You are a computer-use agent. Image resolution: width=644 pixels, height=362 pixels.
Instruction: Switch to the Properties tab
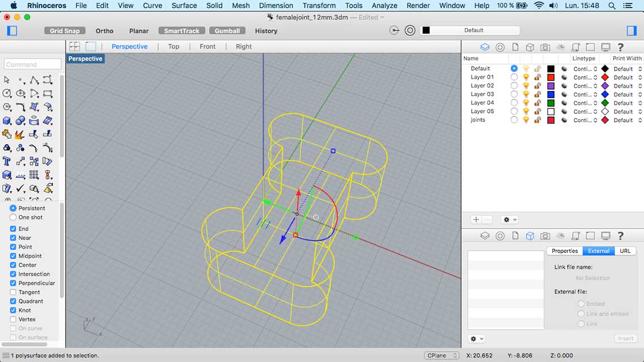pyautogui.click(x=565, y=251)
